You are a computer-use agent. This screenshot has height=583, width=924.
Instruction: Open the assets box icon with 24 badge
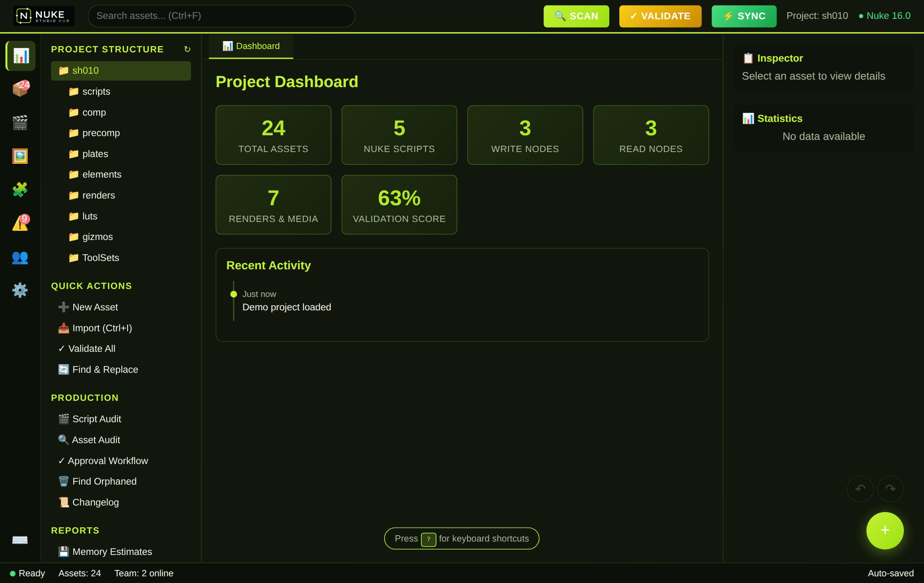(x=21, y=89)
